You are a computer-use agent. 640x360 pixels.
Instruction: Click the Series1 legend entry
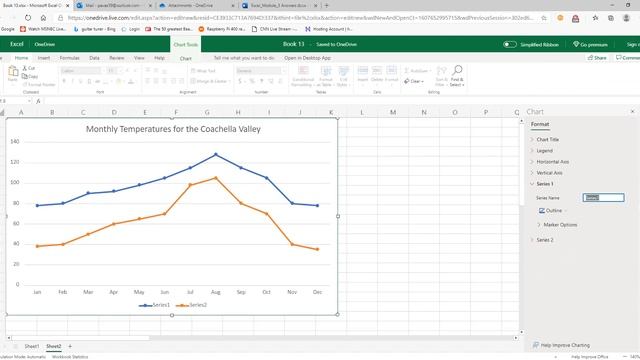(154, 305)
